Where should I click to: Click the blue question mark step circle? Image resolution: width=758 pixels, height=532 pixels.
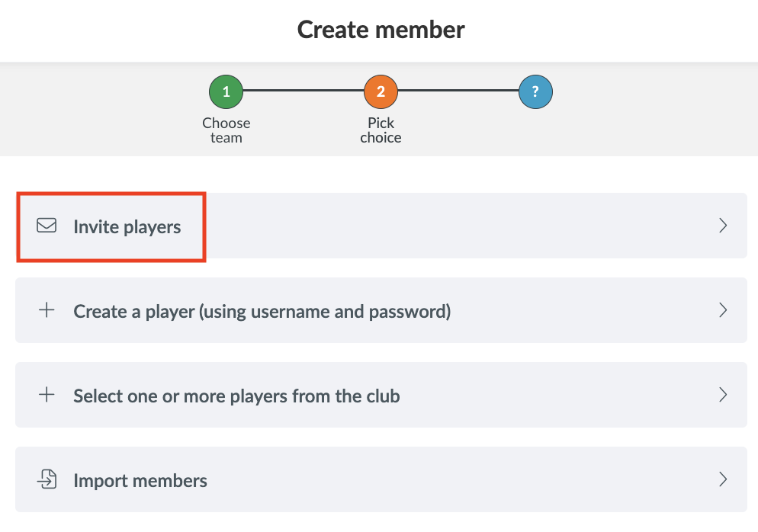pyautogui.click(x=535, y=92)
